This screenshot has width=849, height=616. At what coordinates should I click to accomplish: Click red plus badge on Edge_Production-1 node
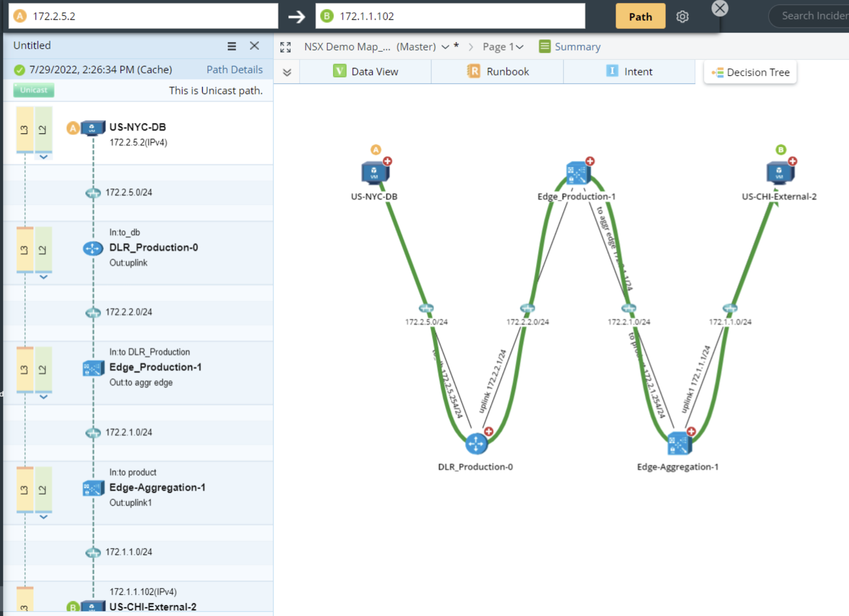pos(590,161)
